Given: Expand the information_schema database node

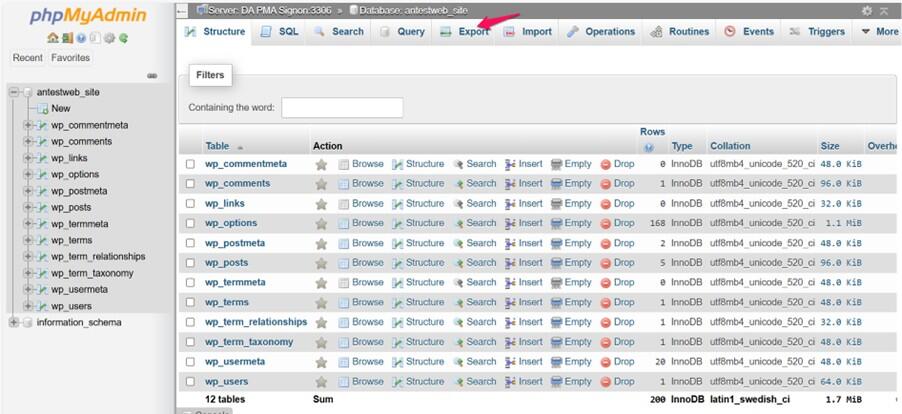Looking at the screenshot, I should click(x=14, y=323).
